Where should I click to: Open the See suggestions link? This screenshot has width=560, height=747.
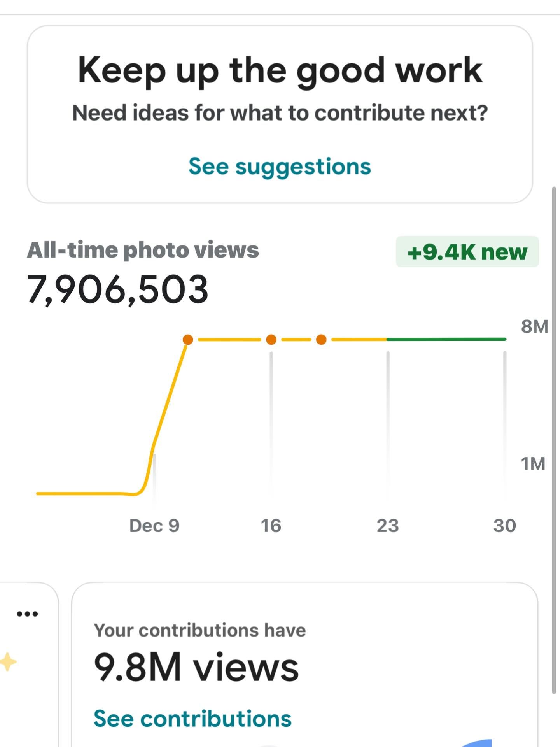[280, 167]
